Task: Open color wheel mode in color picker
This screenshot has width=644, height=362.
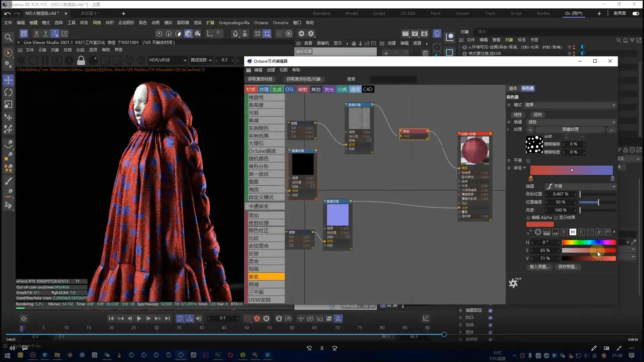Action: click(x=538, y=232)
